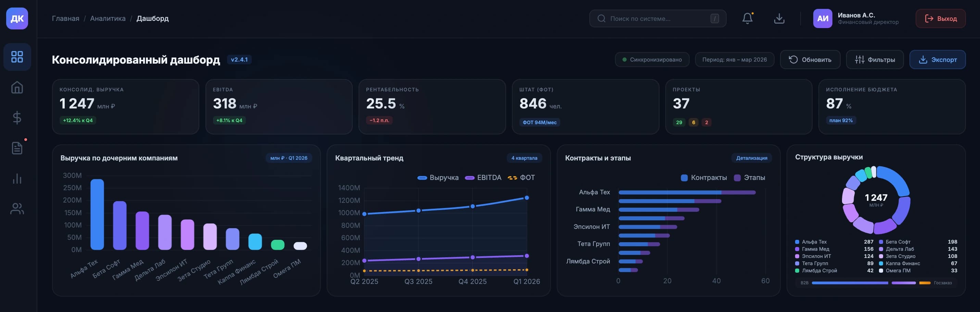980x312 pixels.
Task: Click the Экспорт button
Action: [x=938, y=59]
